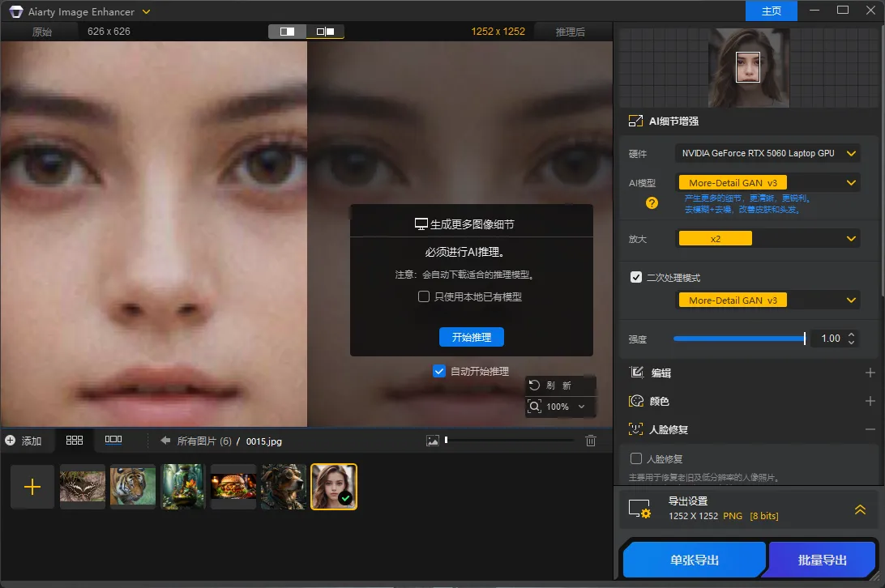Click the 626 x 626 original resolution text

(109, 32)
